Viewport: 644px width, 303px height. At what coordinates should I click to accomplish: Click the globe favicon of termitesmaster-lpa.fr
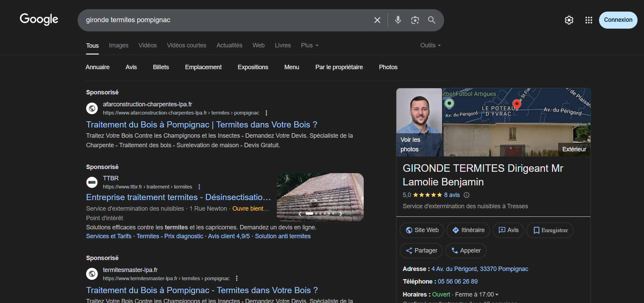tap(92, 274)
